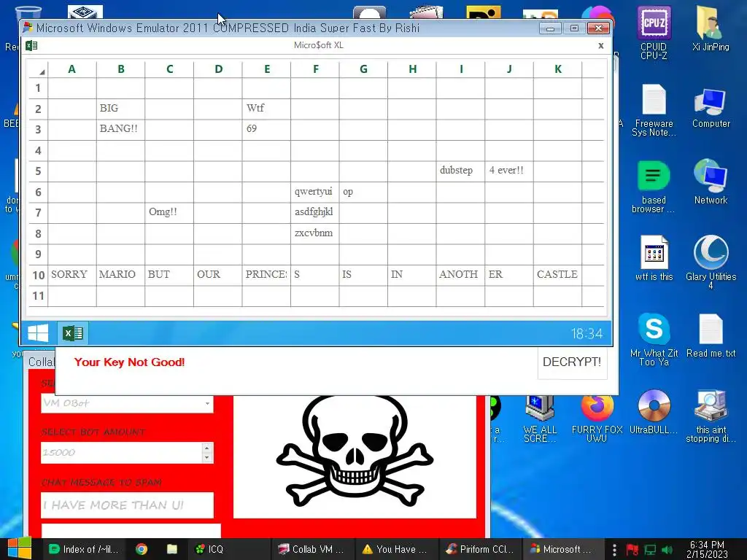This screenshot has height=560, width=747.
Task: Open the WE ALL SCRE... desktop icon
Action: [539, 419]
